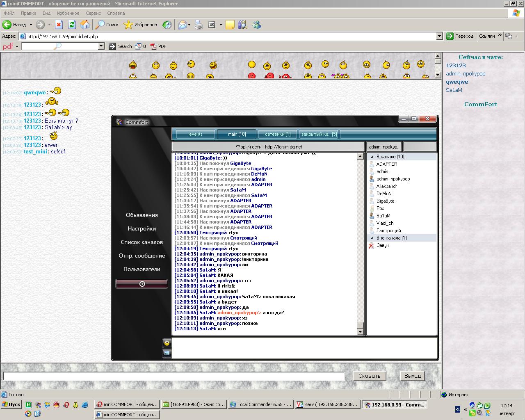This screenshot has height=420, width=525.
Task: Click the web chat message input field
Action: [x=173, y=376]
